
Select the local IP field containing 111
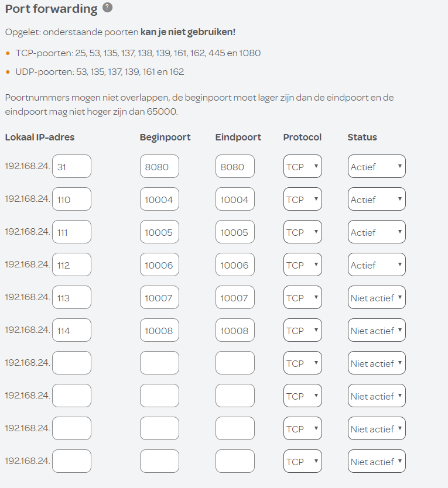pyautogui.click(x=71, y=232)
